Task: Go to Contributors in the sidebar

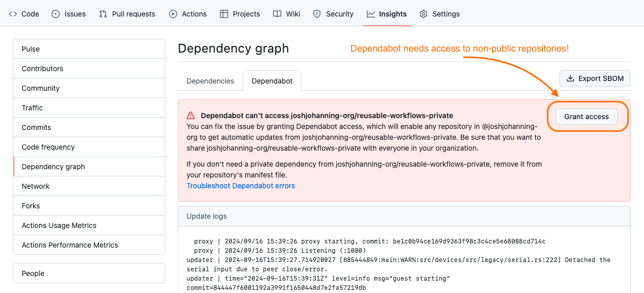Action: [42, 69]
